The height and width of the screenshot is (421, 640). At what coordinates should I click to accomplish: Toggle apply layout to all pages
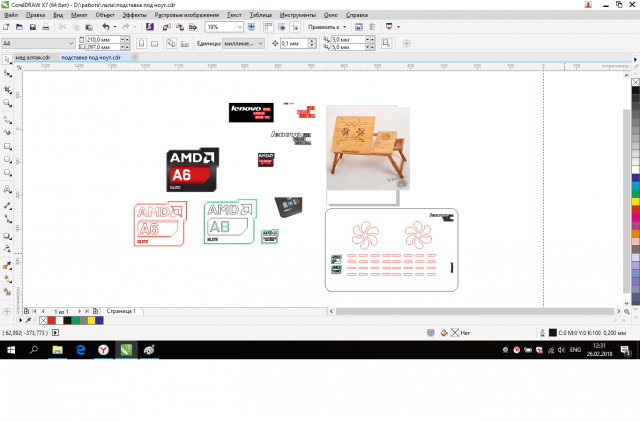click(171, 43)
